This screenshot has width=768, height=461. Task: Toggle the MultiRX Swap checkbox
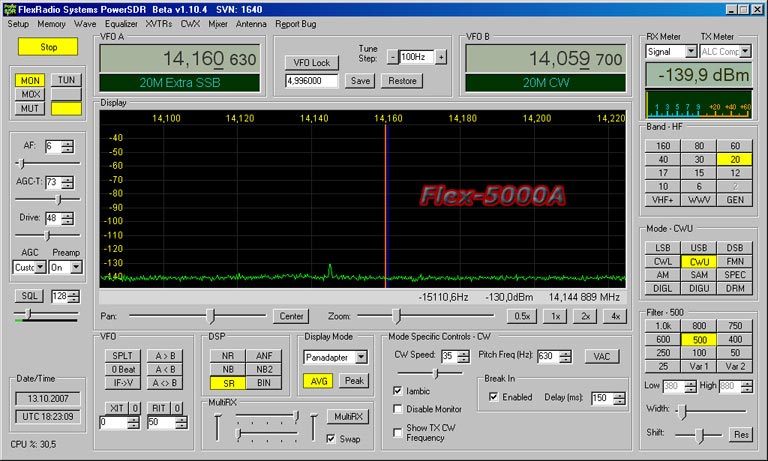(x=331, y=439)
